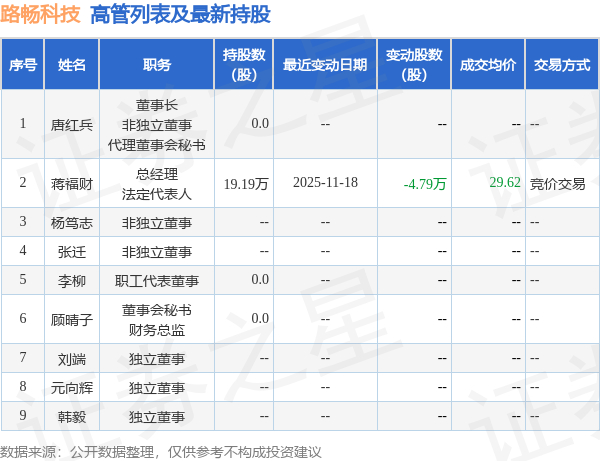The height and width of the screenshot is (461, 600).
Task: Click 非独立董事 in 张迁's row
Action: click(x=157, y=252)
